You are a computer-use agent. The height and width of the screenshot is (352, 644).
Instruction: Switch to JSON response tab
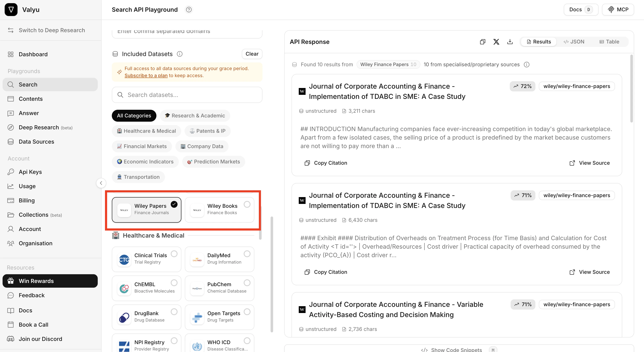pos(574,42)
